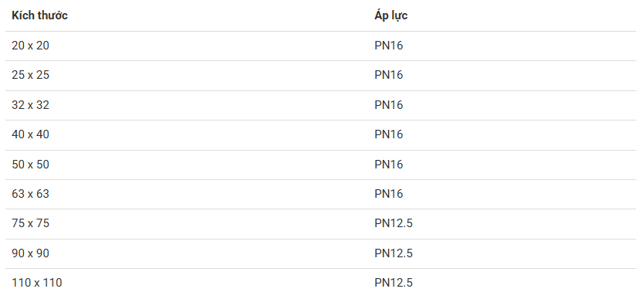Click PN12.5 value in 75 x 75 row
The width and height of the screenshot is (644, 299).
pyautogui.click(x=394, y=223)
